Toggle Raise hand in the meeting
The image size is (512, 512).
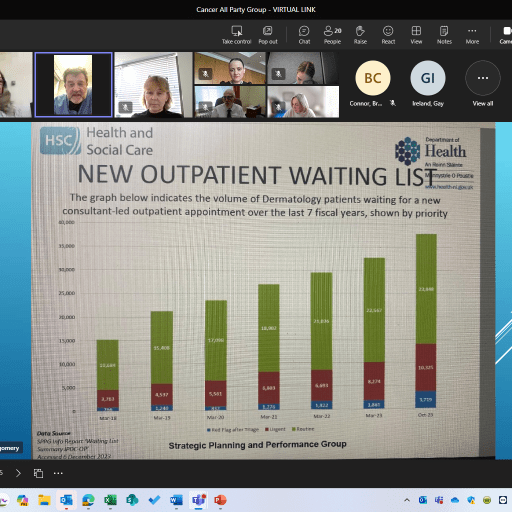pyautogui.click(x=360, y=35)
